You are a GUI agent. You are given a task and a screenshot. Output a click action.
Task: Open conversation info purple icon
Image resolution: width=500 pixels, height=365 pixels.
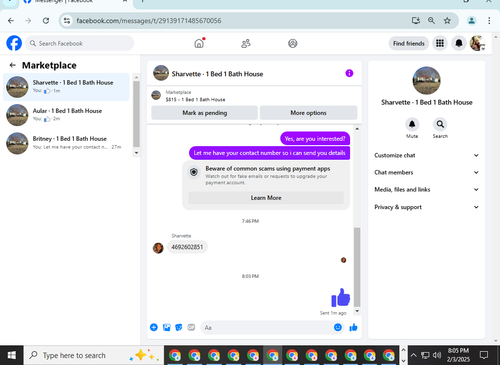coord(349,73)
